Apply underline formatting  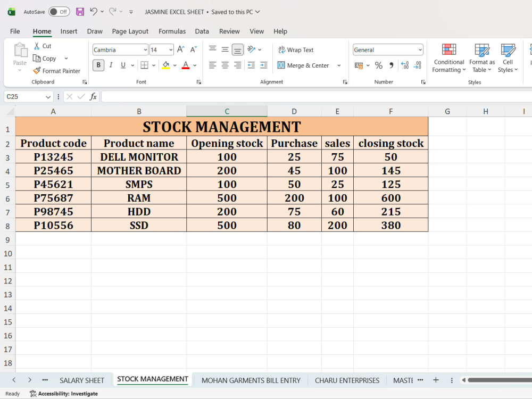123,65
